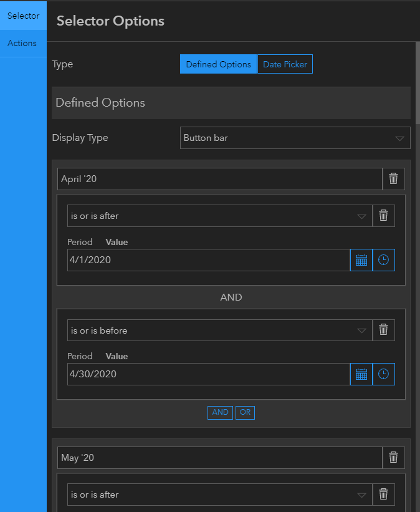
Task: Add an OR condition to April '20
Action: point(245,412)
